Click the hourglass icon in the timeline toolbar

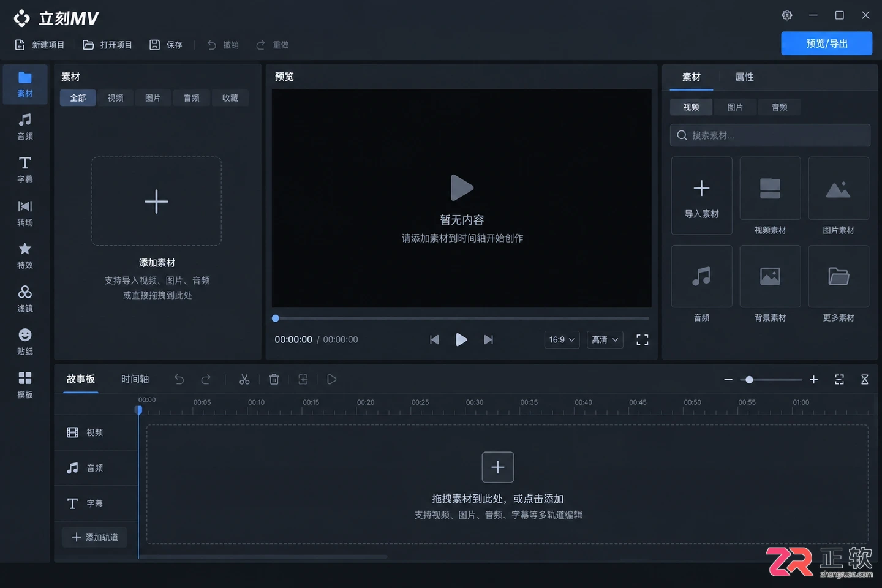(865, 380)
